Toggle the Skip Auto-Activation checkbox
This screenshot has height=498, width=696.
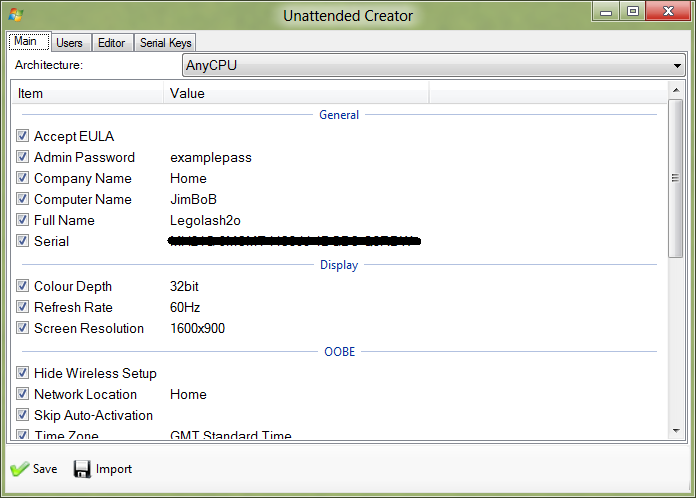pos(23,415)
